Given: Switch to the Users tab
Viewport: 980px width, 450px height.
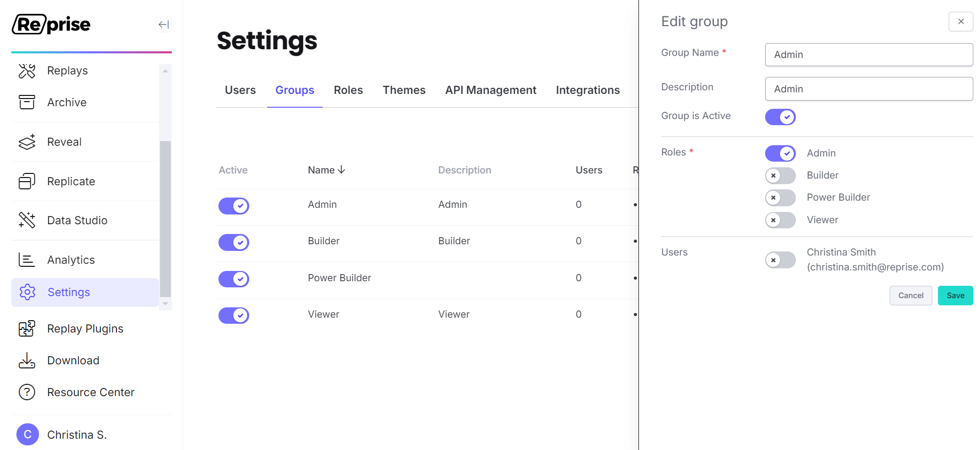Looking at the screenshot, I should coord(240,90).
